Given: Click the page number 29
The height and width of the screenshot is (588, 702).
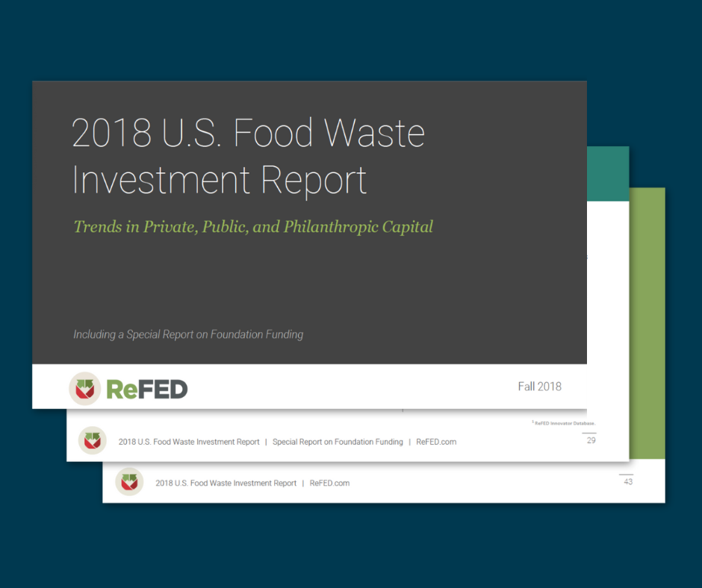Looking at the screenshot, I should pyautogui.click(x=591, y=440).
